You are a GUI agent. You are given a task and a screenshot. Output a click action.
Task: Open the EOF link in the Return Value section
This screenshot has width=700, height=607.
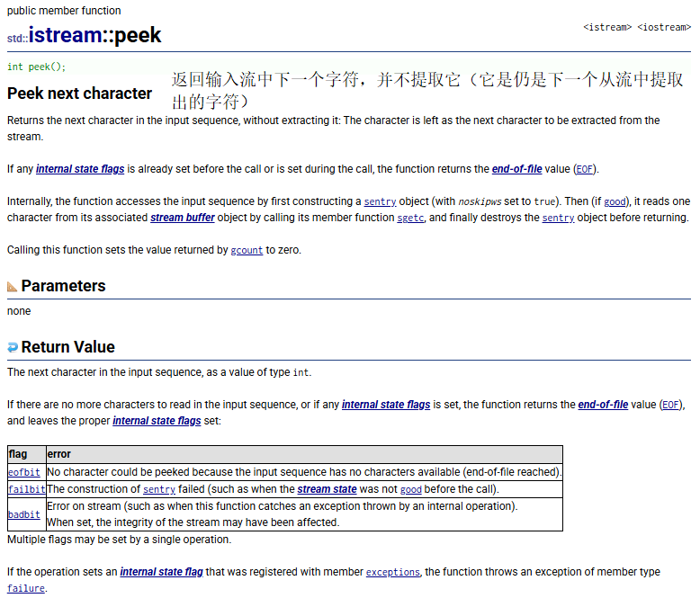point(670,405)
